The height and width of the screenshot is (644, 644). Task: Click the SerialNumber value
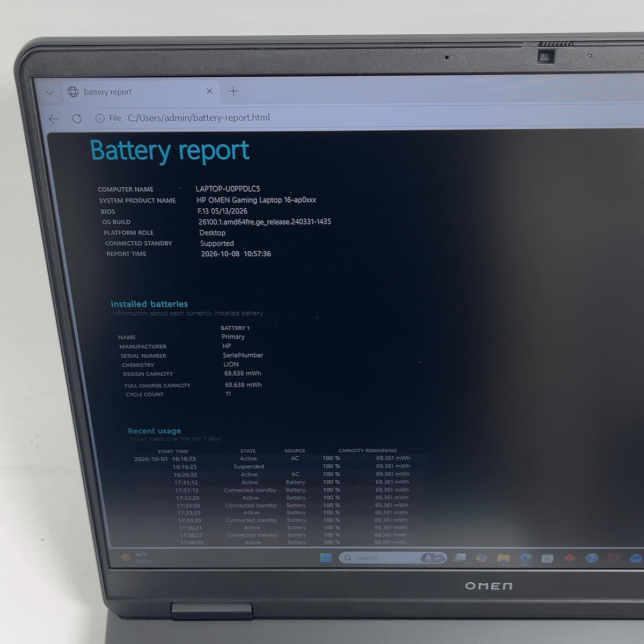pyautogui.click(x=243, y=355)
